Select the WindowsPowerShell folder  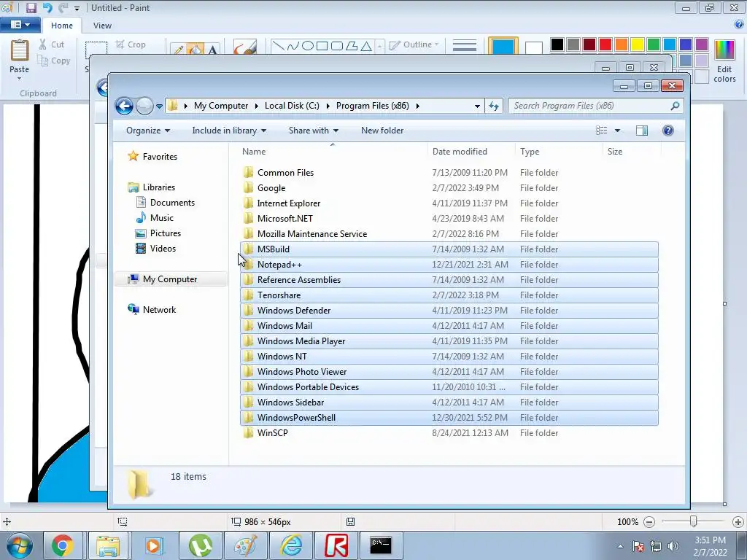(449, 417)
